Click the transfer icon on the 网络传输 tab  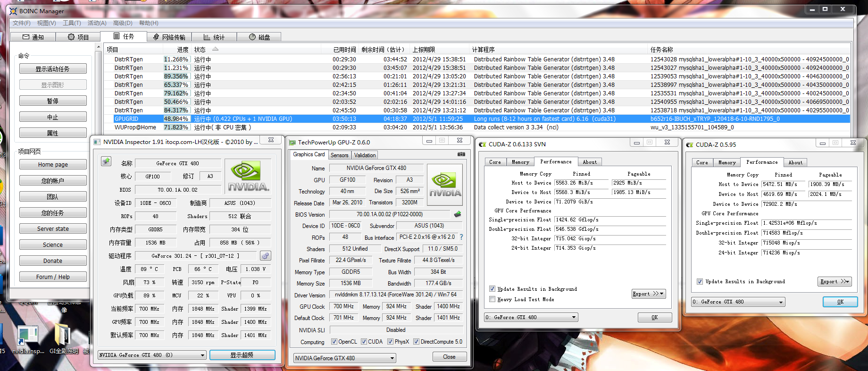pos(156,37)
